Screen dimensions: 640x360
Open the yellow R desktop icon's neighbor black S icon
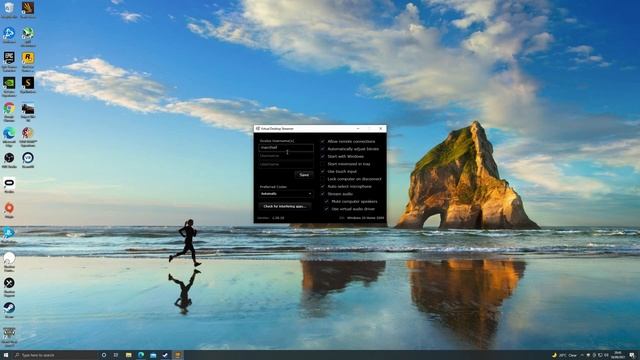click(28, 85)
